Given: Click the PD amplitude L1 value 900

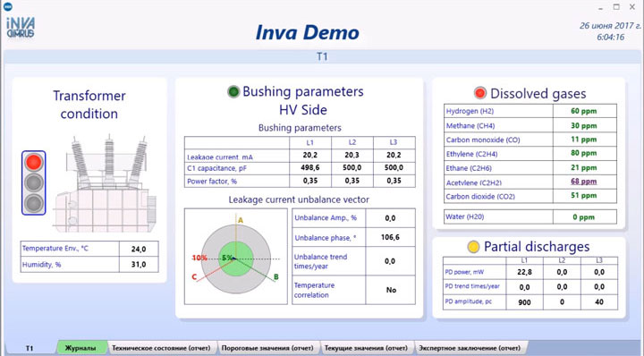Looking at the screenshot, I should (x=524, y=302).
